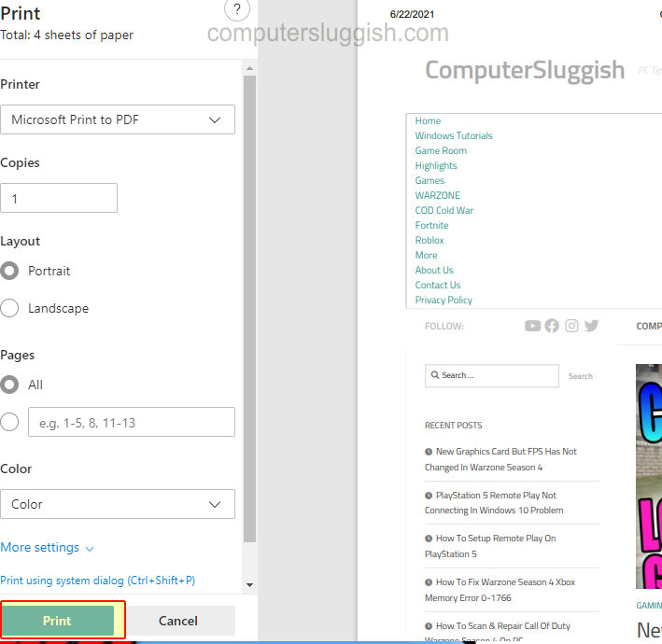Open Games menu link
The image size is (662, 644).
430,180
